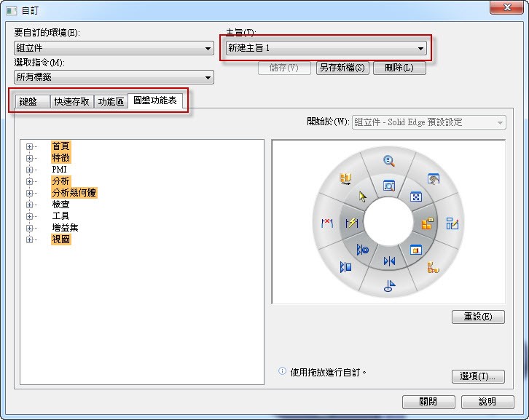Select the 視圖 tree label

pos(60,239)
